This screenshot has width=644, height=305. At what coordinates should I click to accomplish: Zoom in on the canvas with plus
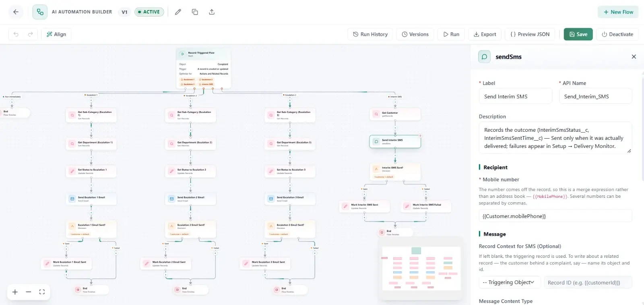click(x=15, y=292)
